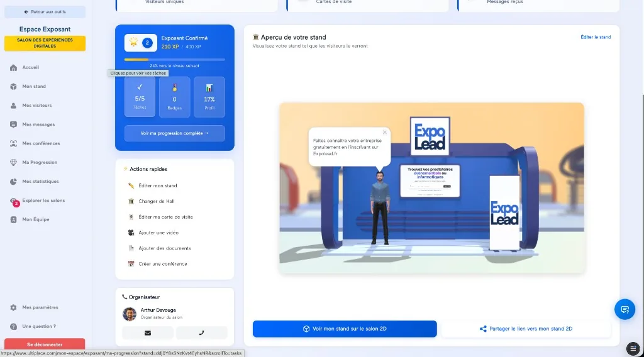
Task: Click the Mon stand cube icon
Action: [14, 87]
